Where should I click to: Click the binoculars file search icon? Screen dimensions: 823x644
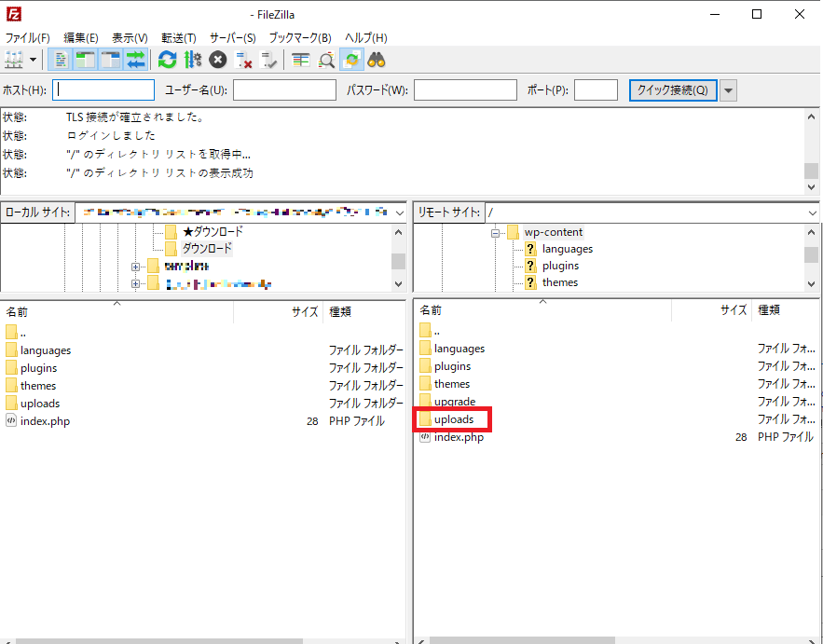(377, 60)
